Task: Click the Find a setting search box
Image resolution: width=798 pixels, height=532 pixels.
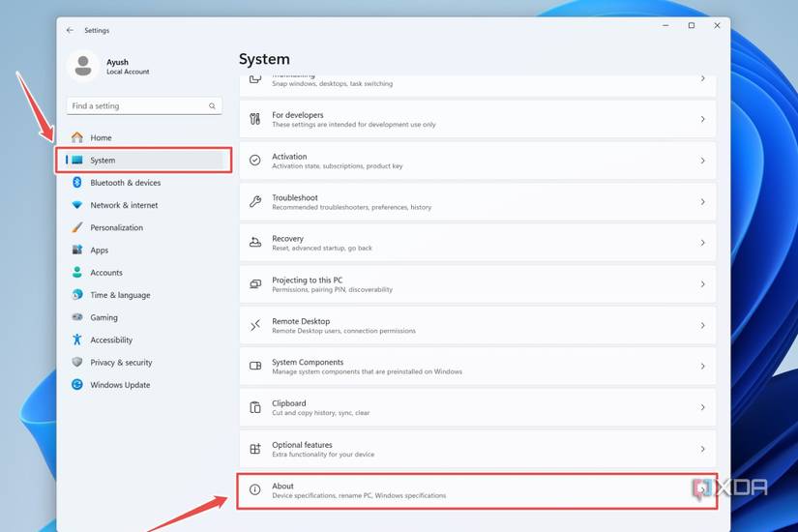Action: (x=144, y=105)
